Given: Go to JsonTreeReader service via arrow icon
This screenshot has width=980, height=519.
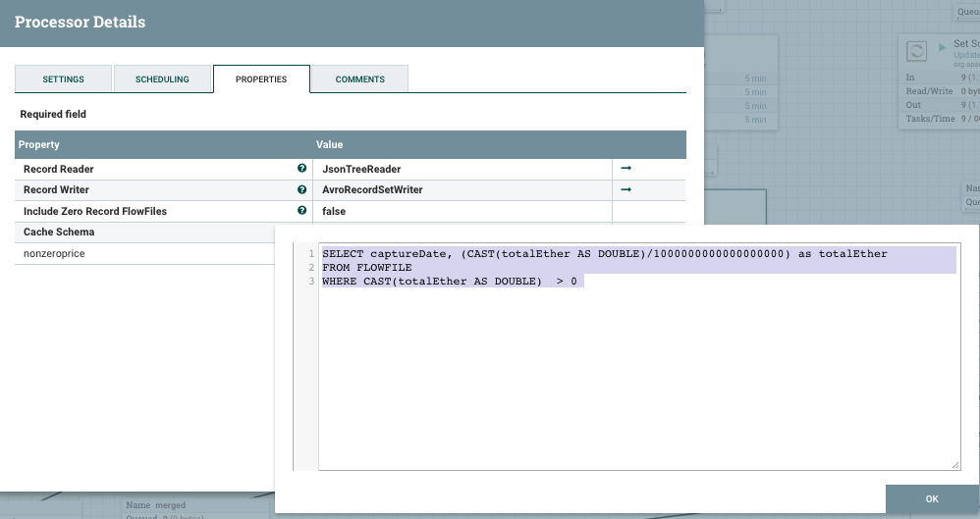Looking at the screenshot, I should point(626,169).
